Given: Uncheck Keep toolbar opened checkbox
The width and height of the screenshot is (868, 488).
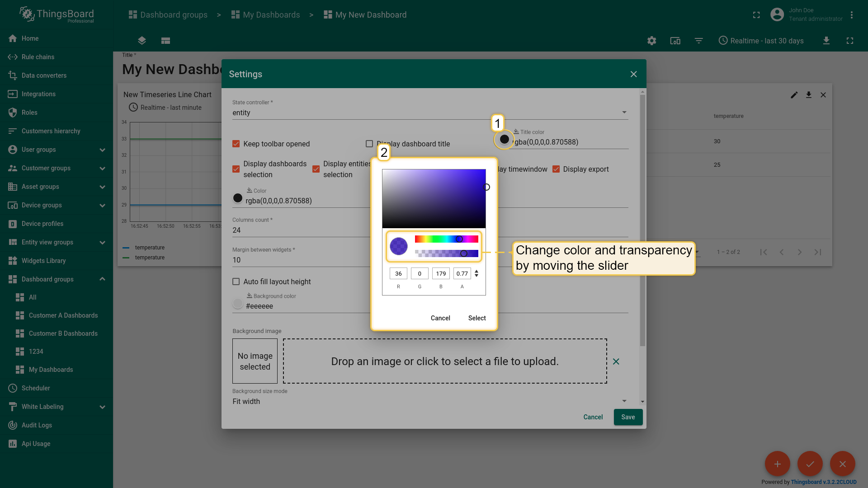Looking at the screenshot, I should click(236, 144).
